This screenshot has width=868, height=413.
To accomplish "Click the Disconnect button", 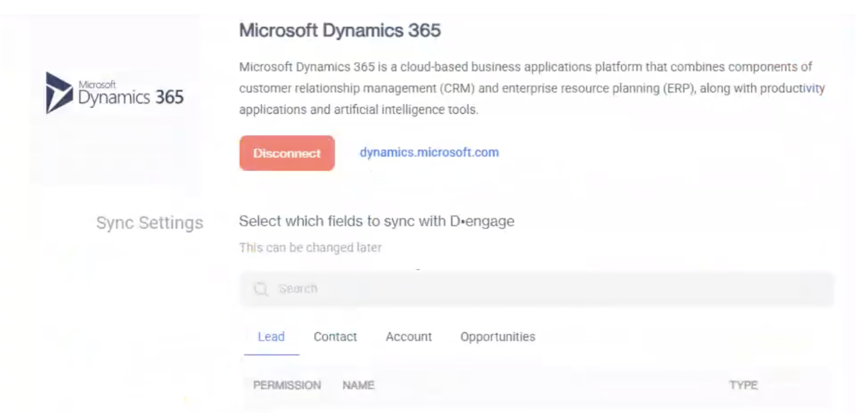I will [287, 153].
